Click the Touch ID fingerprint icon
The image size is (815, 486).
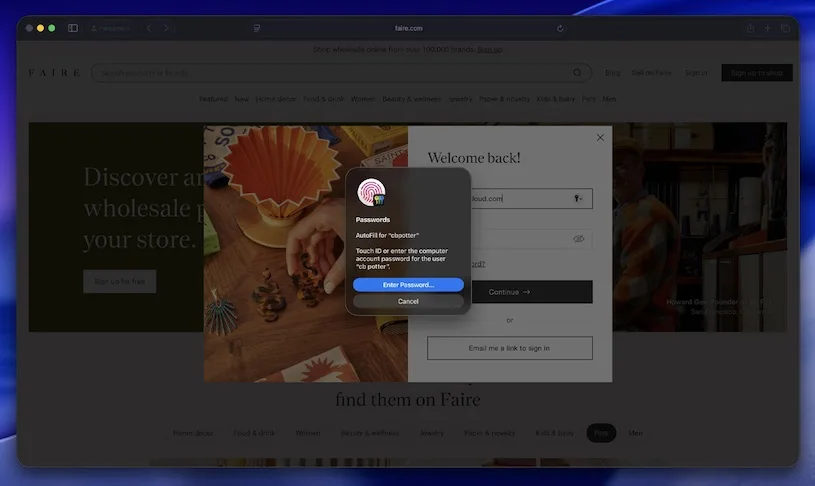click(371, 192)
